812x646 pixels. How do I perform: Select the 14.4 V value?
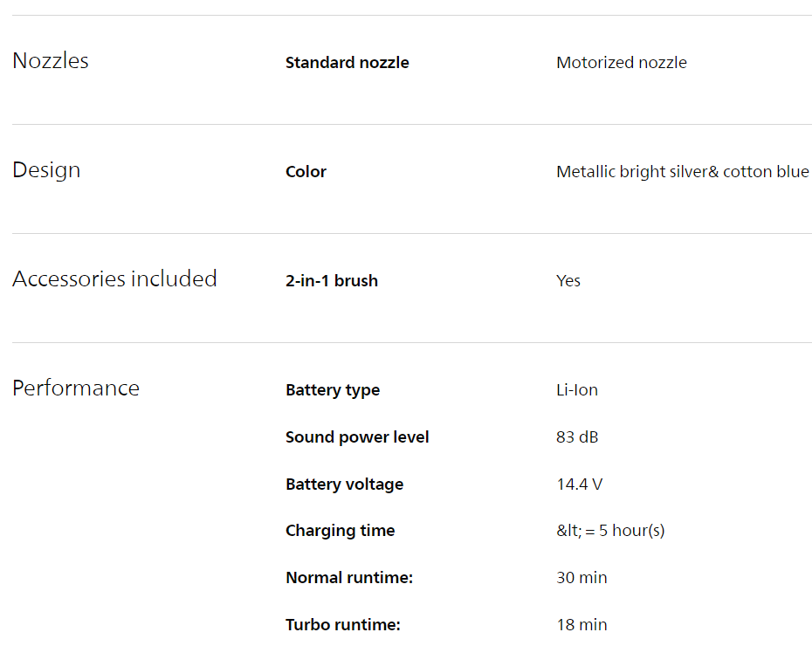coord(580,484)
